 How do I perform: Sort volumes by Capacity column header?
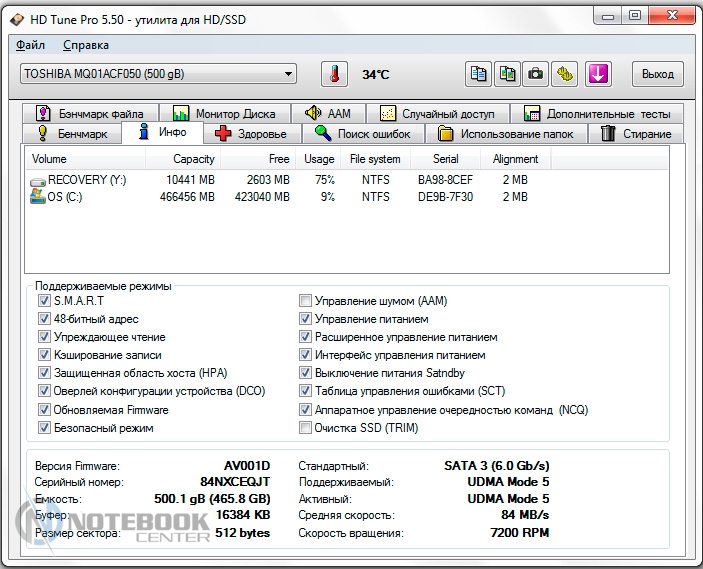(x=193, y=159)
